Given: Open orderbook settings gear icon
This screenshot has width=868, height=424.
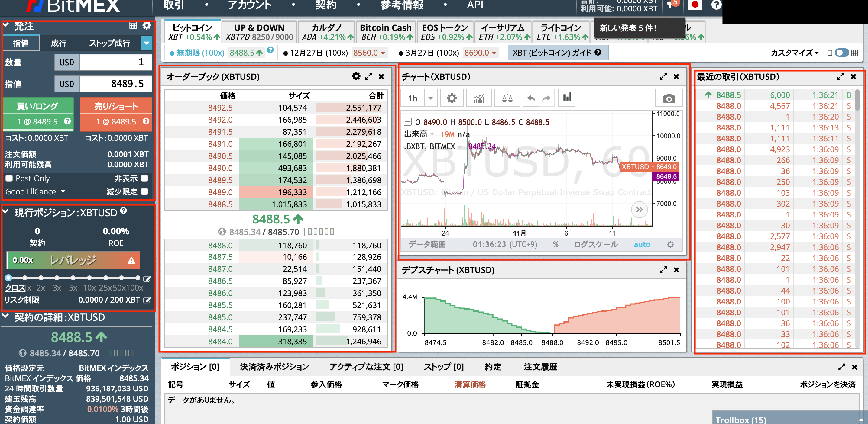Looking at the screenshot, I should point(356,76).
